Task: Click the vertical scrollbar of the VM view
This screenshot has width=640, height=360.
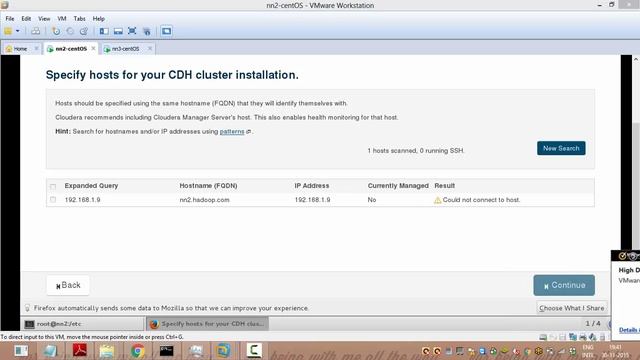Action: click(x=636, y=186)
